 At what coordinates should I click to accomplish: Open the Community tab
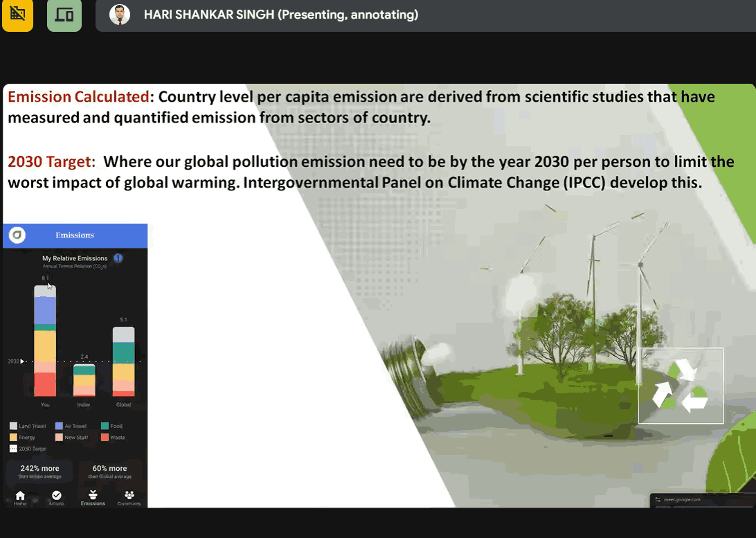pos(129,497)
